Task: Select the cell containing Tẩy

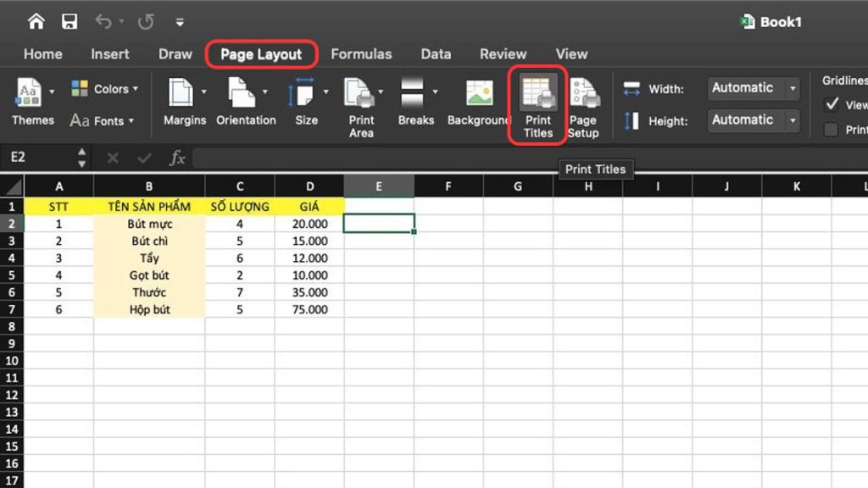Action: tap(149, 258)
